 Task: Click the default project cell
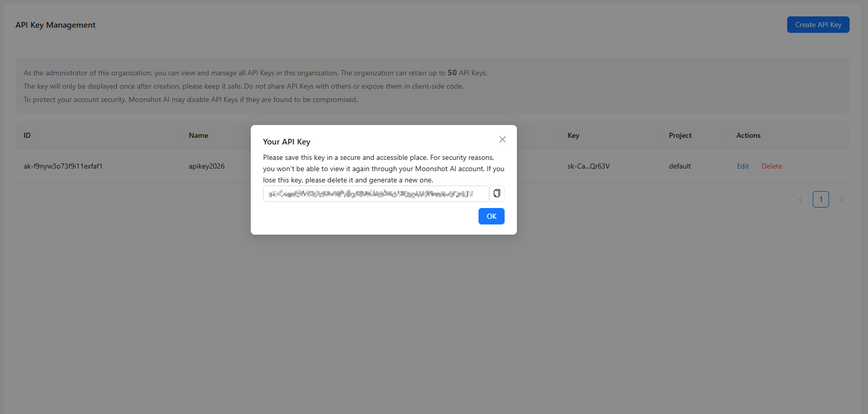click(680, 166)
